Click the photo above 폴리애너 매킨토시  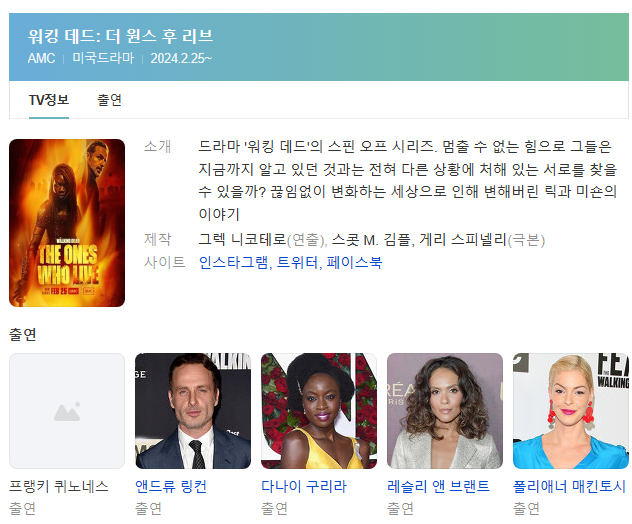click(570, 411)
